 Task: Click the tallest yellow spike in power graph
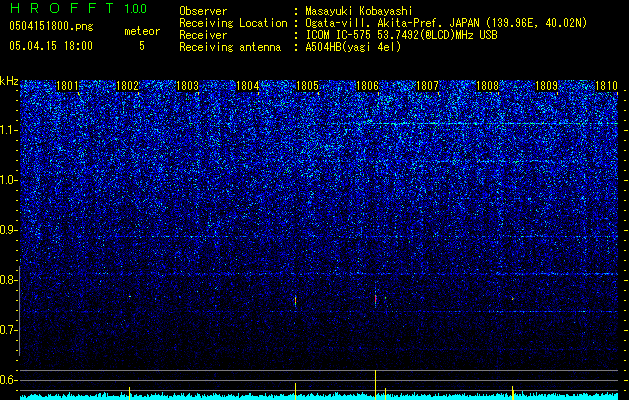375,384
